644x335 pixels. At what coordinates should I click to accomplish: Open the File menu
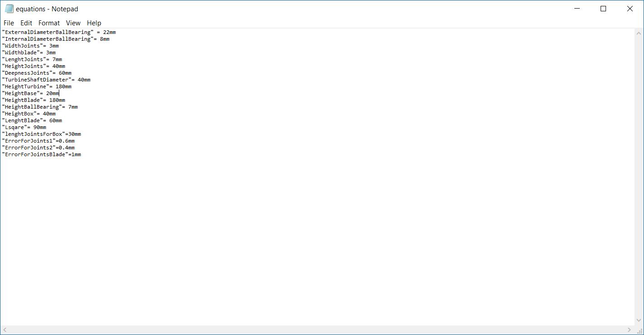tap(9, 23)
